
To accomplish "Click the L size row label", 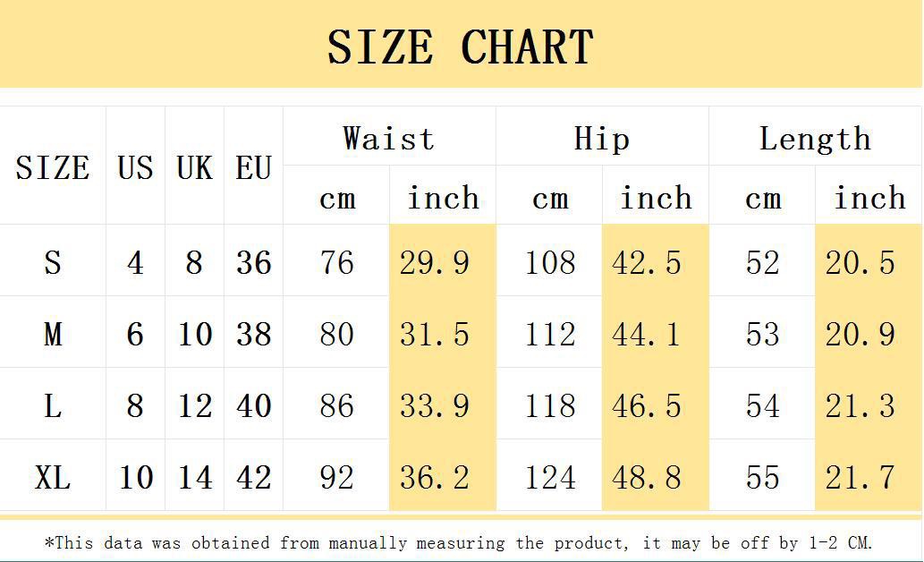I will pos(53,405).
